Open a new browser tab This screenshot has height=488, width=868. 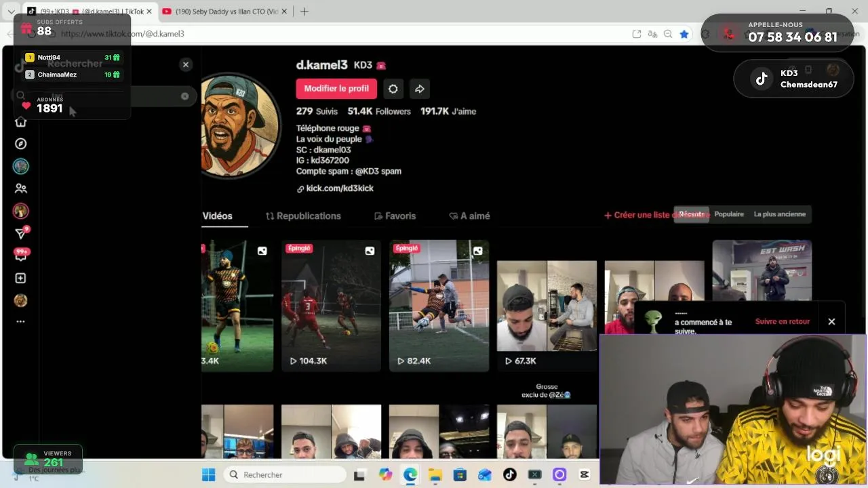pyautogui.click(x=304, y=12)
